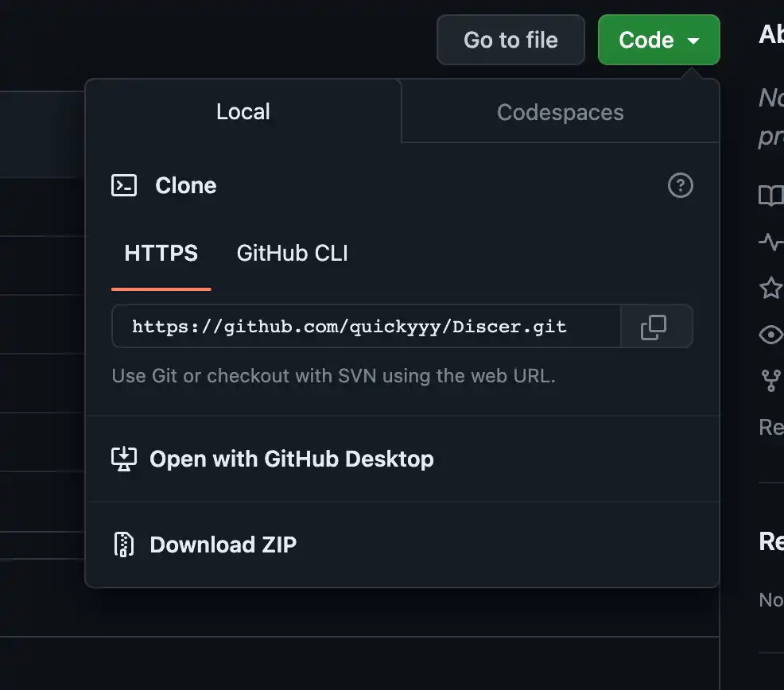This screenshot has height=690, width=784.
Task: Switch to the Codespaces tab
Action: [x=560, y=112]
